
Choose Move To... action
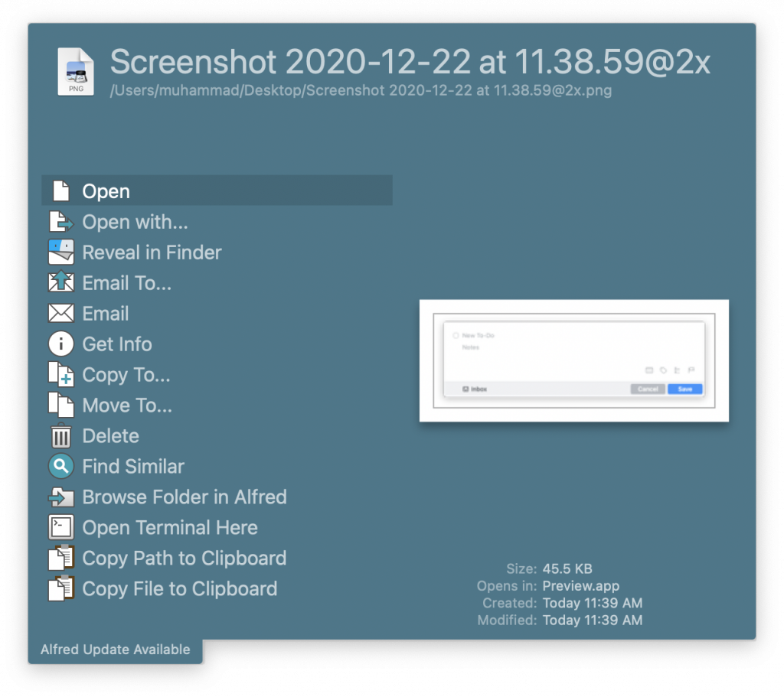(217, 405)
